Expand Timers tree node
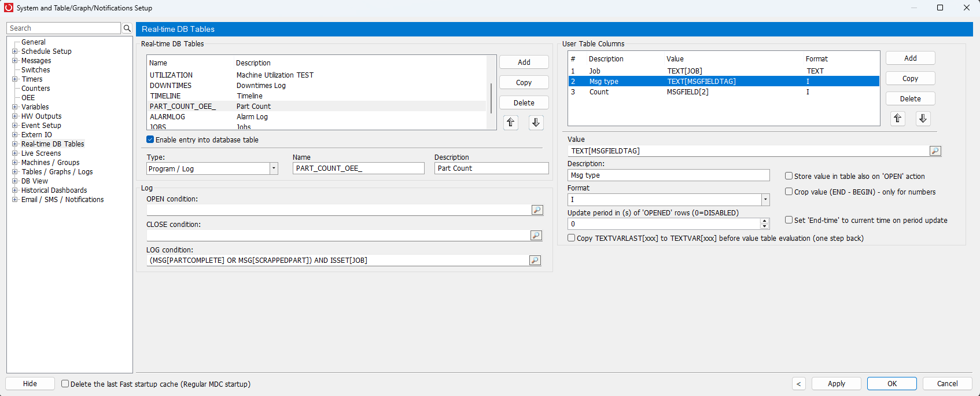 [15, 79]
